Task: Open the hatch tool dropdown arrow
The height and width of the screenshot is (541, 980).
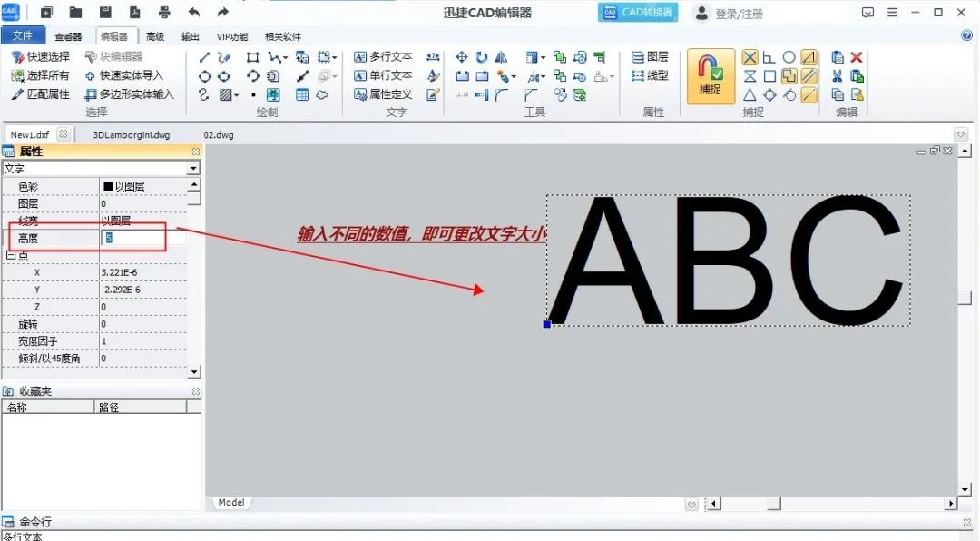Action: (237, 94)
